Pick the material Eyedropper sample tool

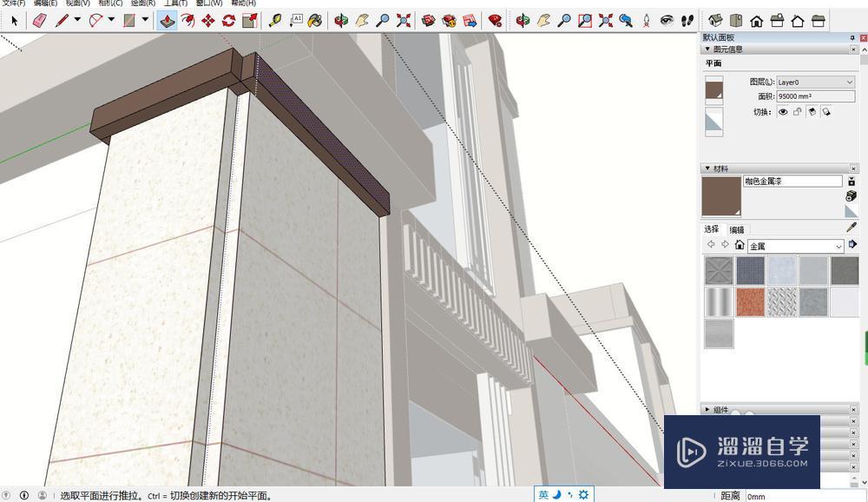(852, 228)
